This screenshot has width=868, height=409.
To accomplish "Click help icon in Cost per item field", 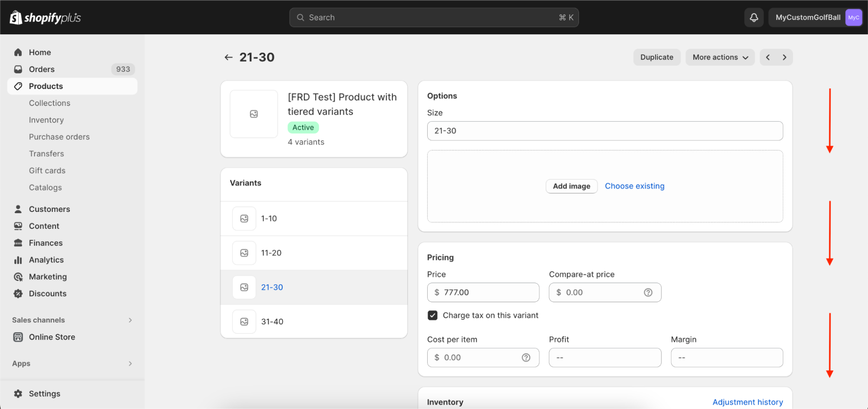I will [x=526, y=358].
